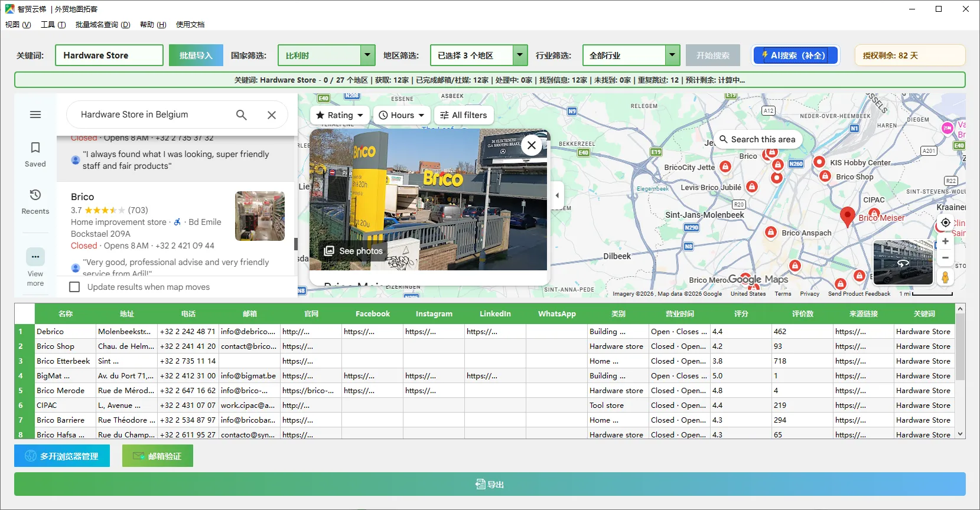Click the Levis Brico Jubilé map pin
The image size is (980, 510).
pos(751,187)
